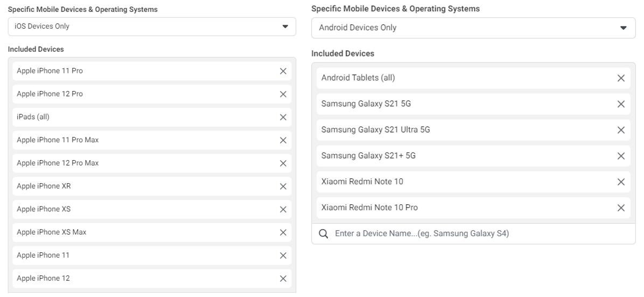Remove Apple iPhone 12 Pro Max entry
Image resolution: width=644 pixels, height=297 pixels.
click(x=283, y=163)
